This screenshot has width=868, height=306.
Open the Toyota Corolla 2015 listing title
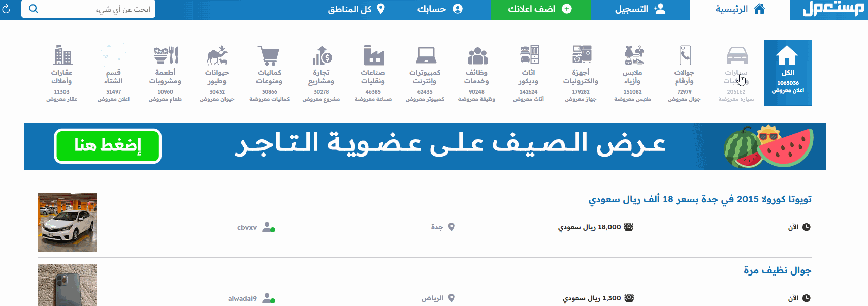tap(700, 199)
